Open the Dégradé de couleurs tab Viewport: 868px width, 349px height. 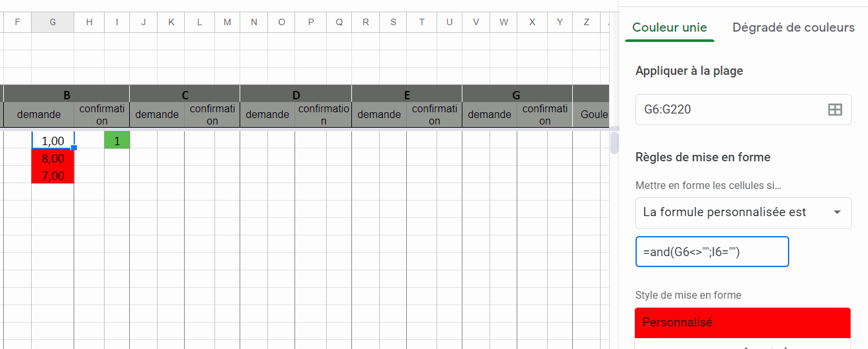(x=793, y=28)
